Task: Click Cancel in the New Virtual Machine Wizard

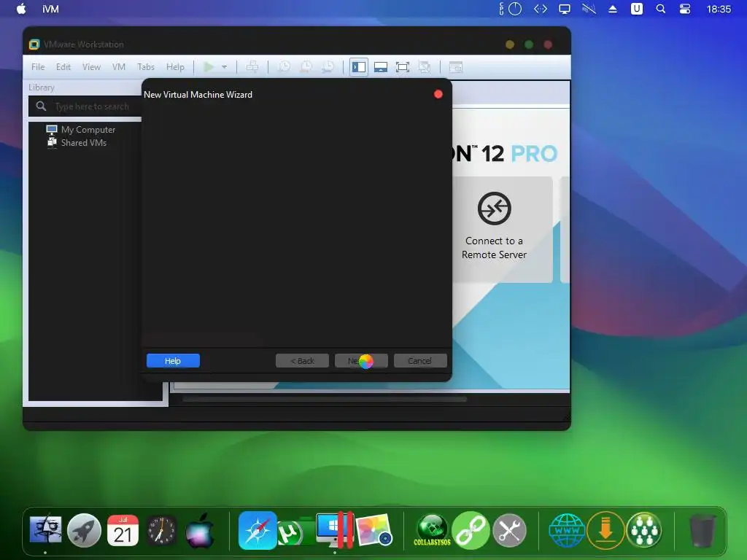Action: [420, 361]
